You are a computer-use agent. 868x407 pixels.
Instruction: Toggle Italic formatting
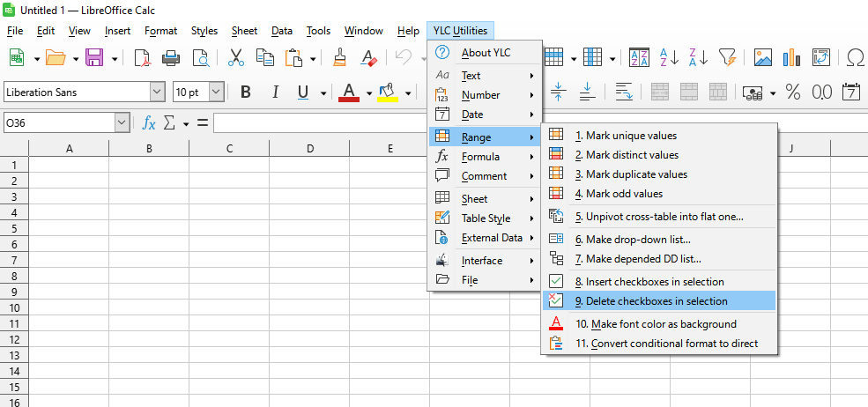click(x=275, y=92)
